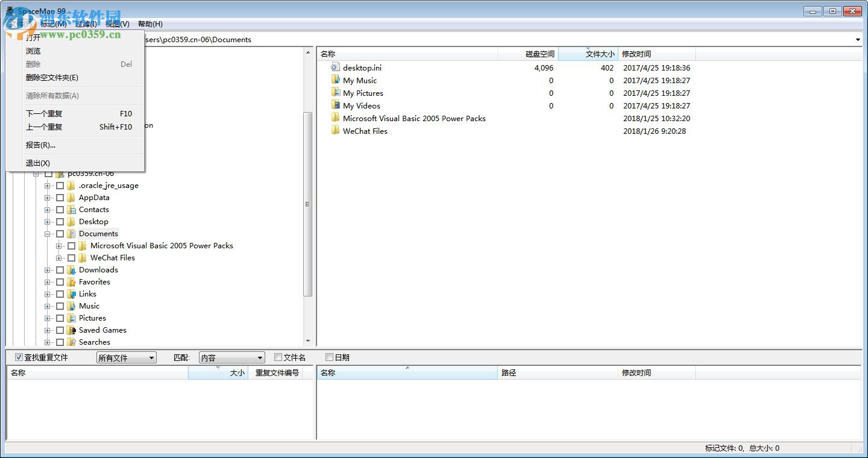Click the Desktop folder icon in tree
868x458 pixels.
[71, 222]
